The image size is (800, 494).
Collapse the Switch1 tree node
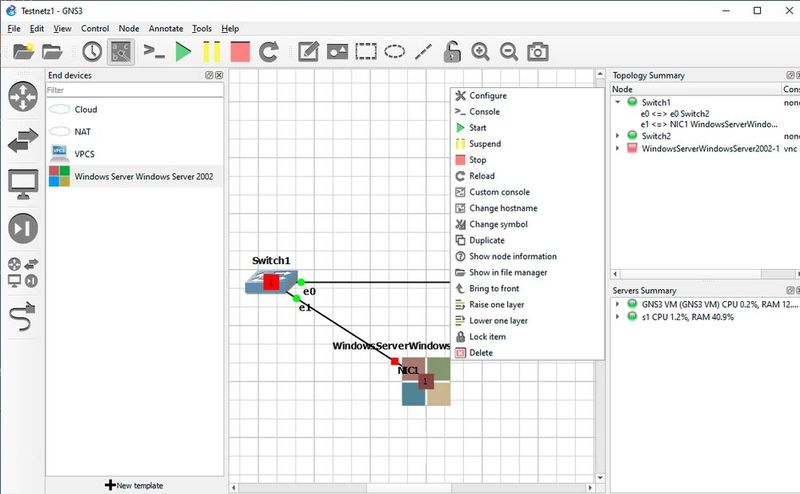(x=618, y=102)
